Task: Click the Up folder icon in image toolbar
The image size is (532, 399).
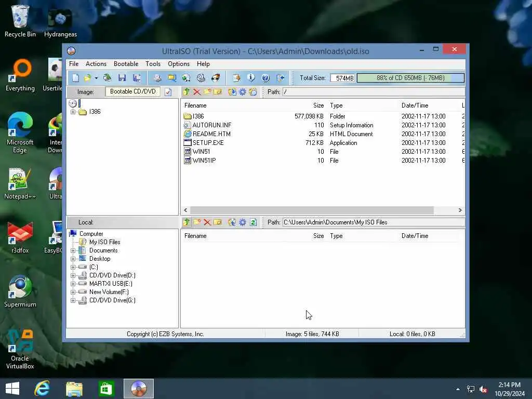Action: 187,92
